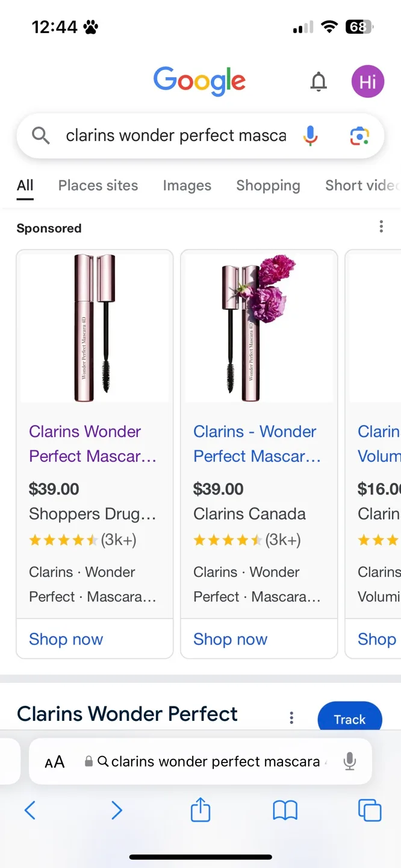Tap the search magnifier icon
The width and height of the screenshot is (401, 868).
(40, 135)
